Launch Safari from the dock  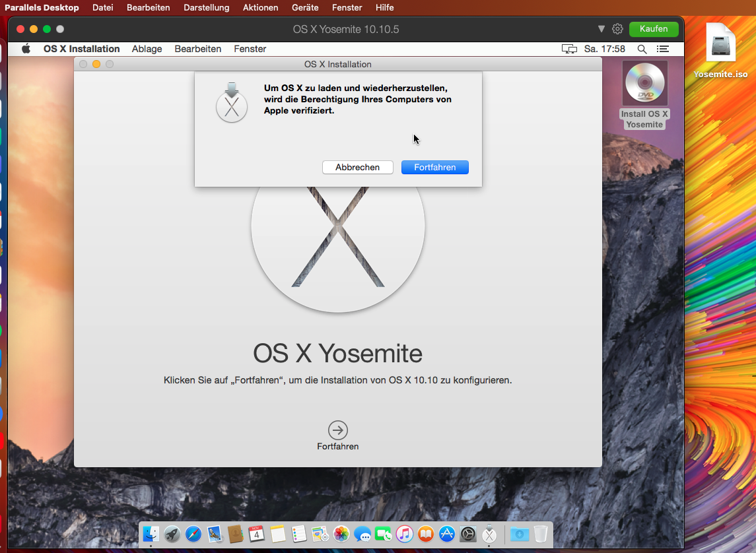click(193, 535)
